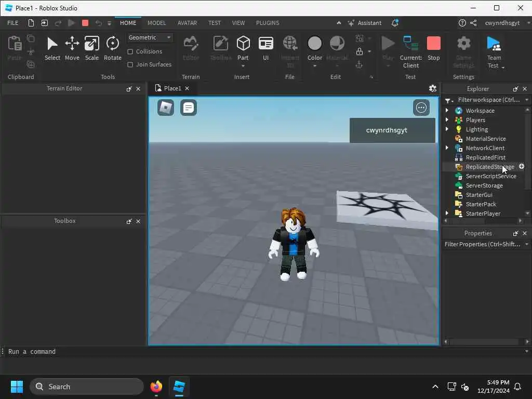Screen dimensions: 532x399
Task: Open the Geometric mode dropdown
Action: tap(150, 37)
